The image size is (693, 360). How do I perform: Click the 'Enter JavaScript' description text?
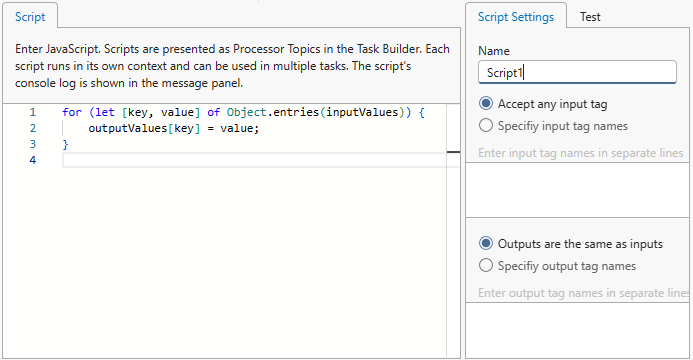(x=232, y=66)
